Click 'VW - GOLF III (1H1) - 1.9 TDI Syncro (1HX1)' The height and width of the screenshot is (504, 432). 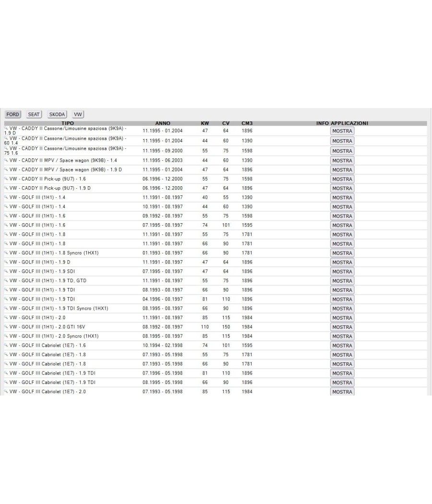point(59,308)
